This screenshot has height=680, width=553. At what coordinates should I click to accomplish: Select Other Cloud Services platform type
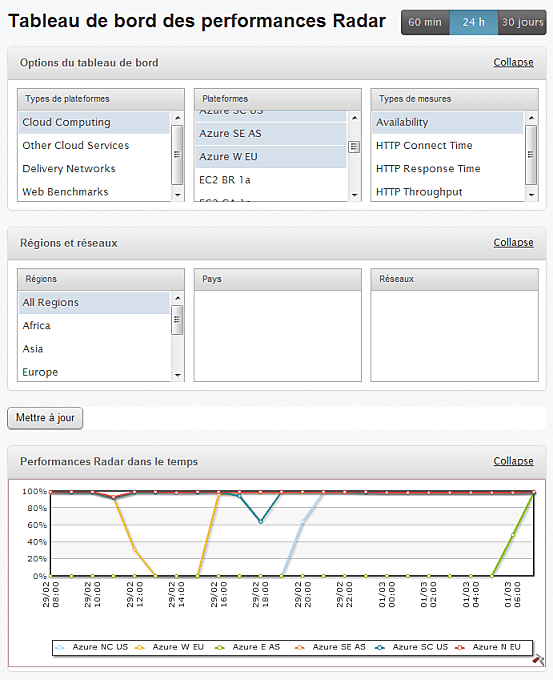click(94, 145)
